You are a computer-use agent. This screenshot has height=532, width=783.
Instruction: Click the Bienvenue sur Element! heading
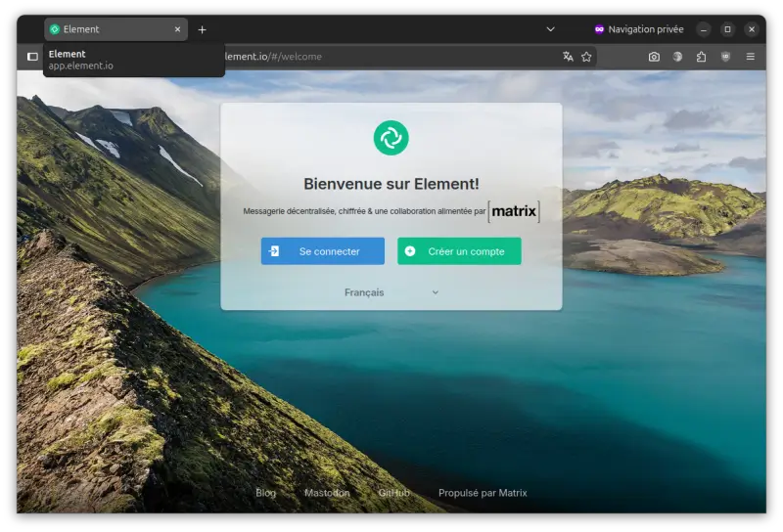391,184
